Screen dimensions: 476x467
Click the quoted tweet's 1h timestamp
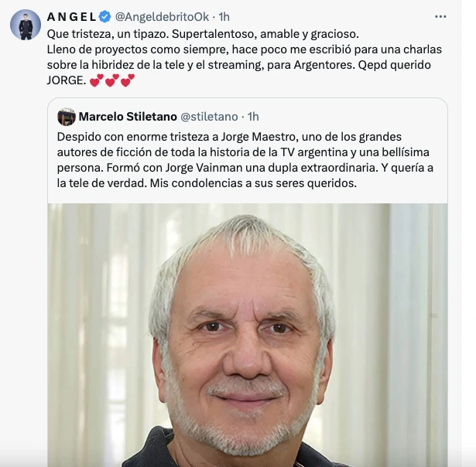253,117
